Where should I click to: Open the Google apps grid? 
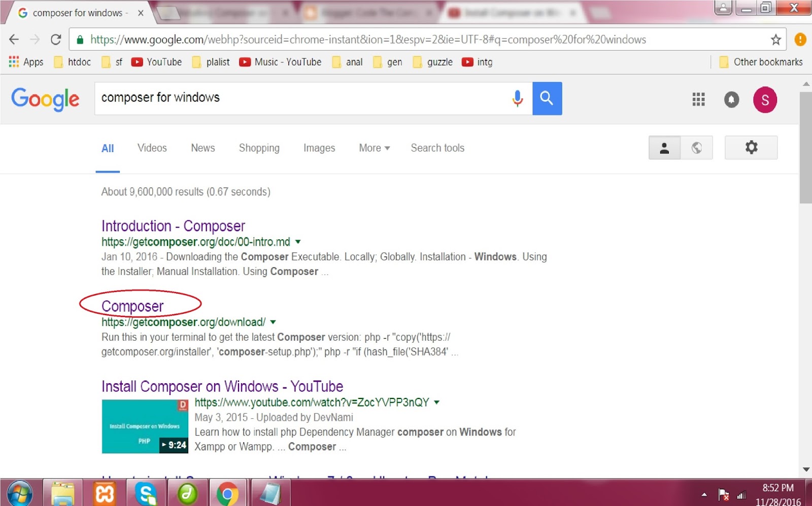pos(698,99)
